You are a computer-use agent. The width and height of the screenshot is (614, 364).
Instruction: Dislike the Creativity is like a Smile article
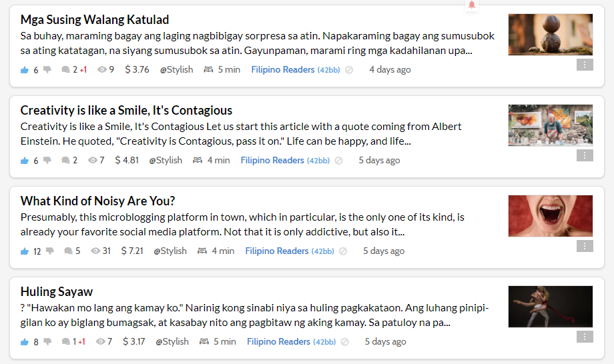pyautogui.click(x=47, y=160)
